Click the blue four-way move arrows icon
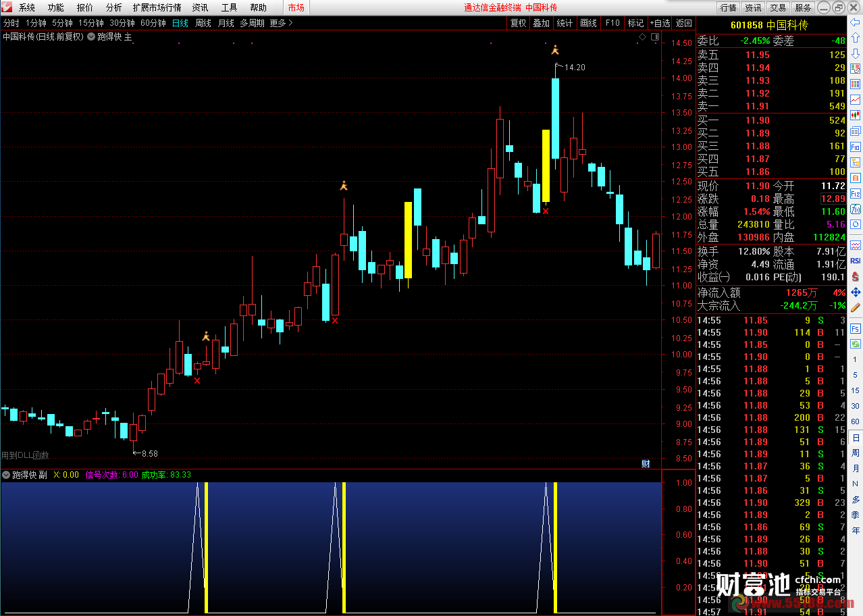This screenshot has width=863, height=616. (x=856, y=292)
